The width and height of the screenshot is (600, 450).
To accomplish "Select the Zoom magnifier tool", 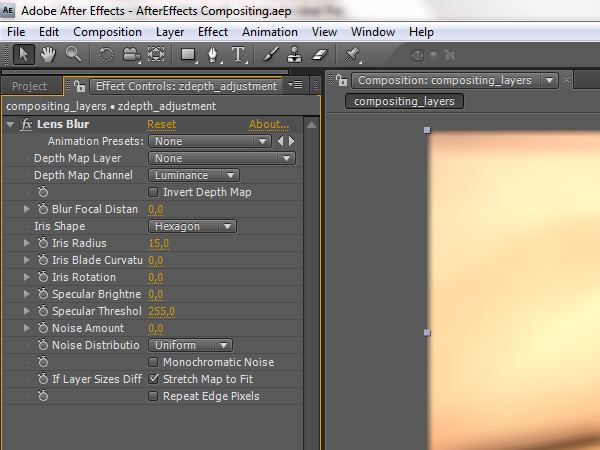I will click(74, 54).
